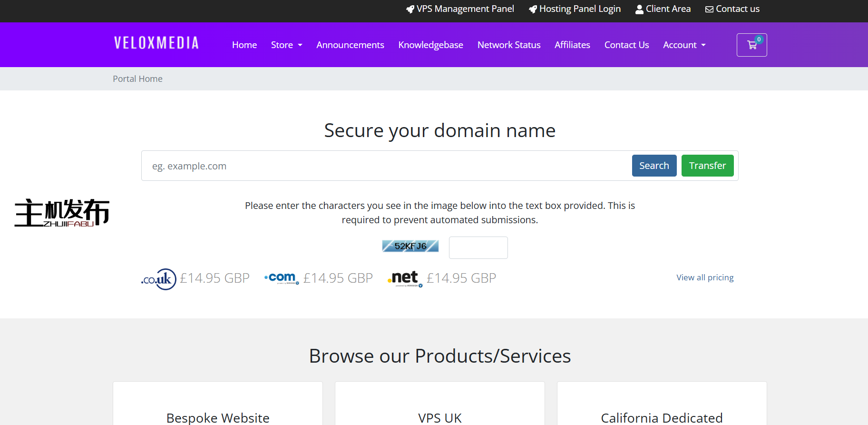Viewport: 868px width, 425px height.
Task: Expand the Account dropdown menu
Action: (x=684, y=45)
